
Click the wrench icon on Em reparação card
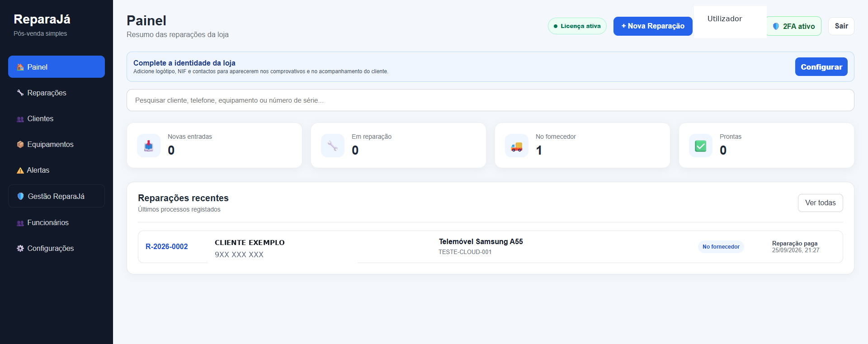333,146
